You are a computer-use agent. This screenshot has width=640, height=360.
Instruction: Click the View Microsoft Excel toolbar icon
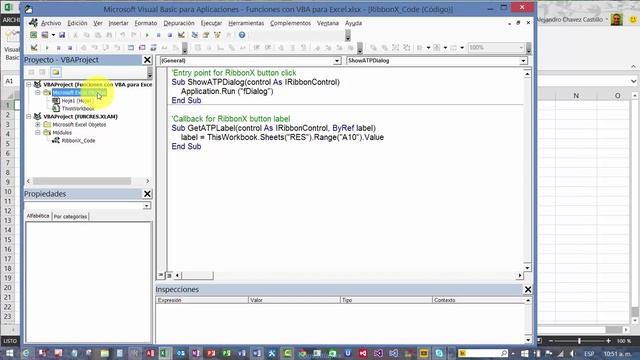33,35
